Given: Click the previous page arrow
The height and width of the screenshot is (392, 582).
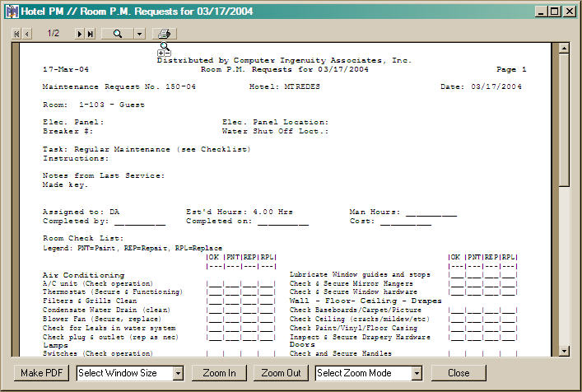Looking at the screenshot, I should 27,34.
